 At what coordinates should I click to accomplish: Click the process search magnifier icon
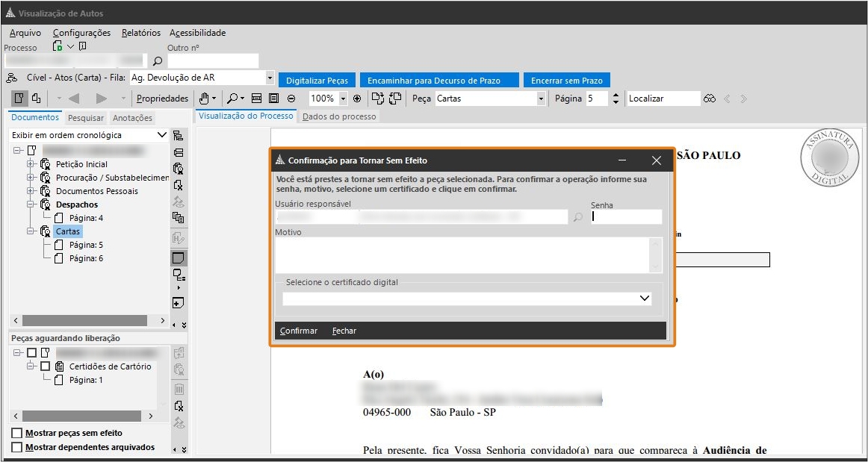(158, 61)
